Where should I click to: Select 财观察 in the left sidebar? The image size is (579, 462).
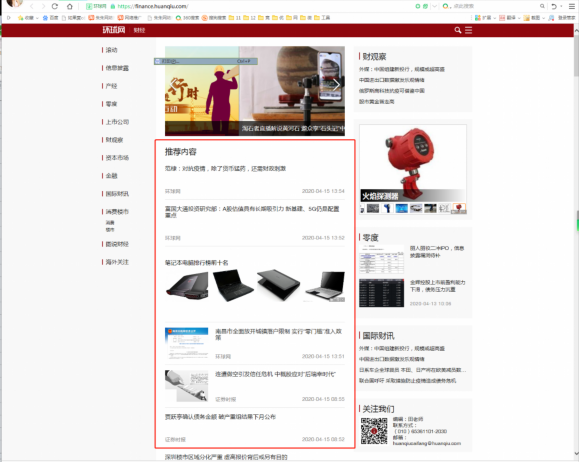coord(114,140)
